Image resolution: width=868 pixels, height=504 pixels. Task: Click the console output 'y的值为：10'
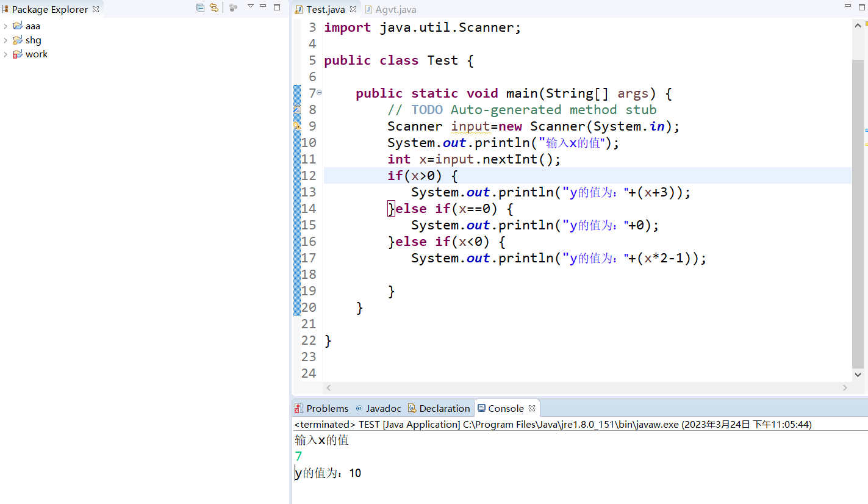328,473
